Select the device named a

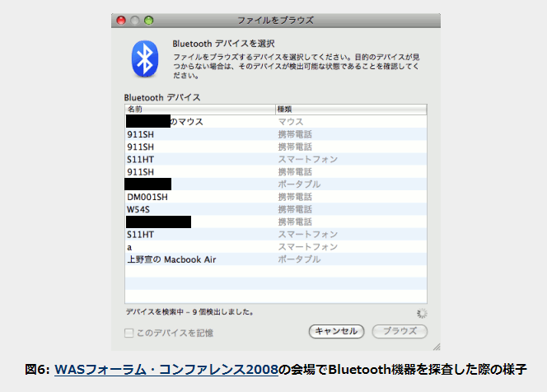(x=276, y=247)
